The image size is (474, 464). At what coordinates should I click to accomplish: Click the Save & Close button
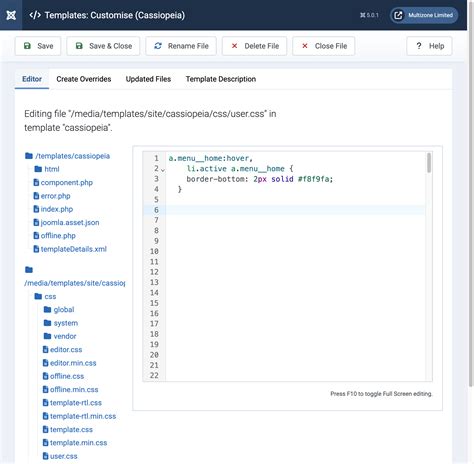point(103,46)
